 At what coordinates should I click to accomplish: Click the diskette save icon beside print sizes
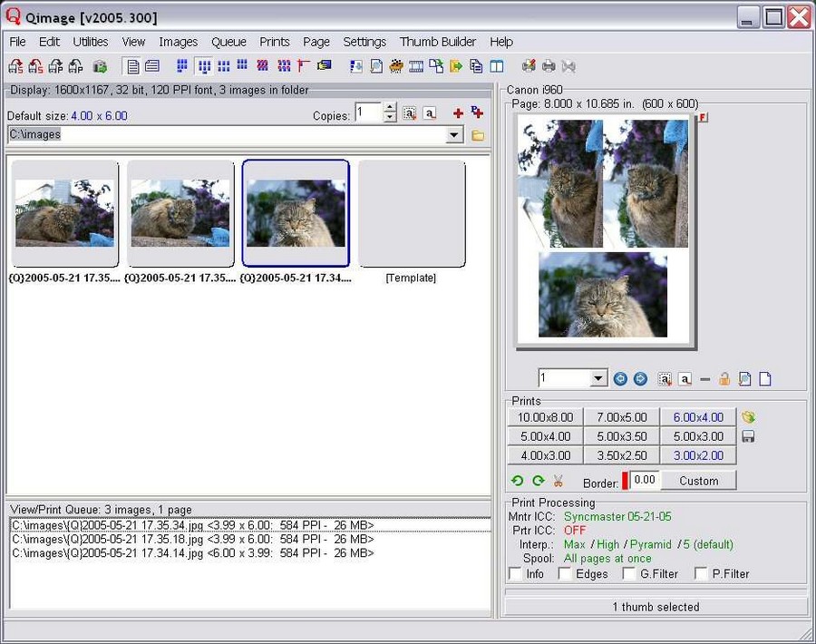coord(750,436)
